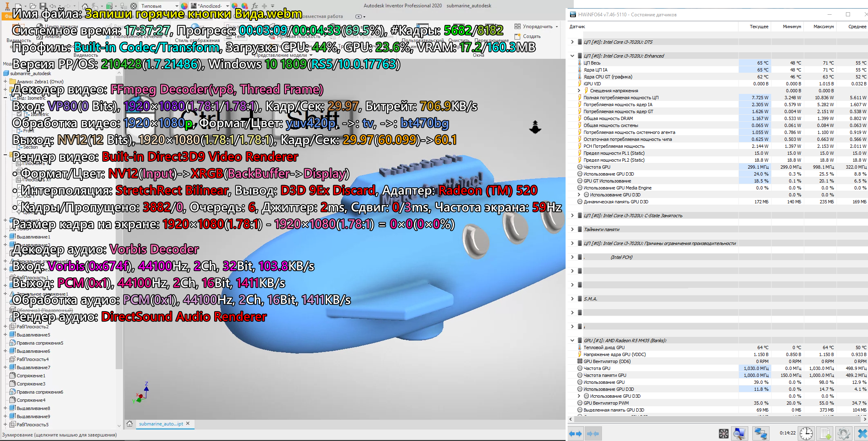This screenshot has width=868, height=441.
Task: Select the submarine_auto...ipt document tab
Action: (x=161, y=424)
